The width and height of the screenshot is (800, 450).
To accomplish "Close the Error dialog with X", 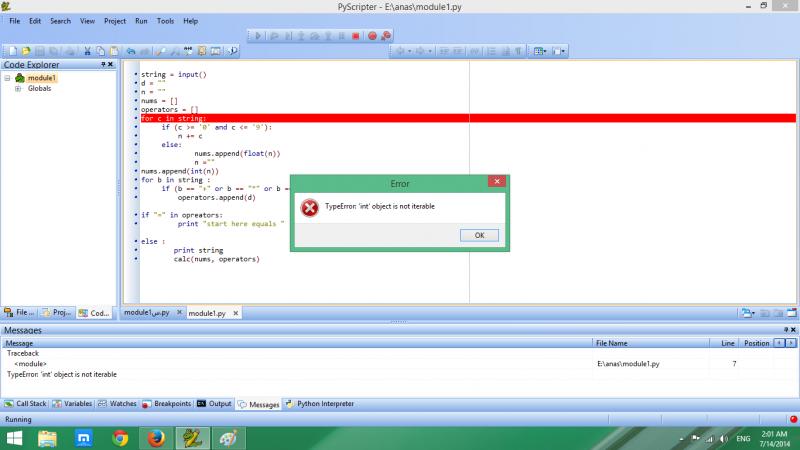I will [x=496, y=181].
